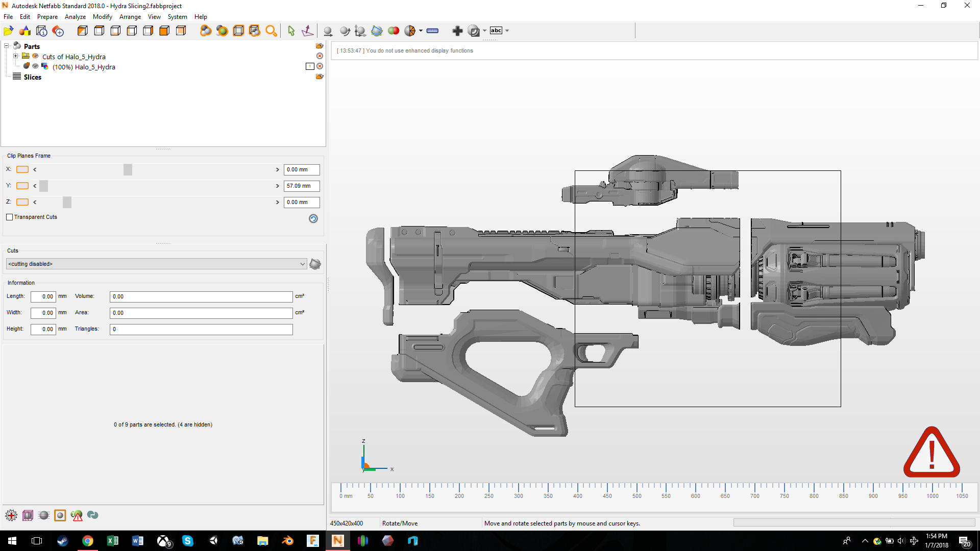This screenshot has width=980, height=551.
Task: Click the X clip plane slider handle
Action: point(128,169)
